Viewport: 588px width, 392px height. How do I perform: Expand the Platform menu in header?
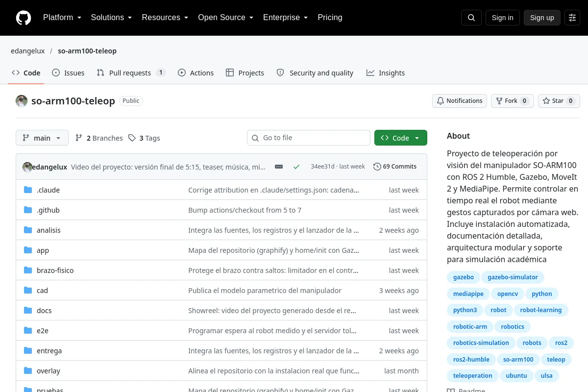click(x=62, y=18)
